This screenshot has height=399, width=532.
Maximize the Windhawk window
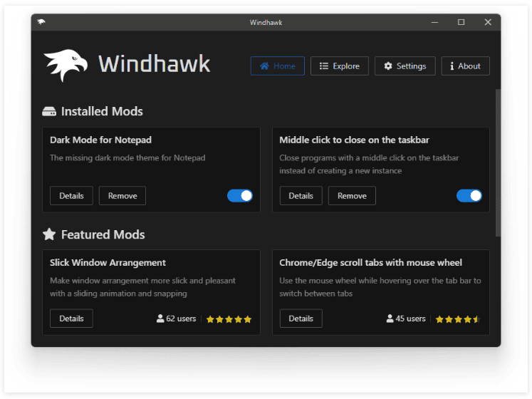[x=461, y=22]
